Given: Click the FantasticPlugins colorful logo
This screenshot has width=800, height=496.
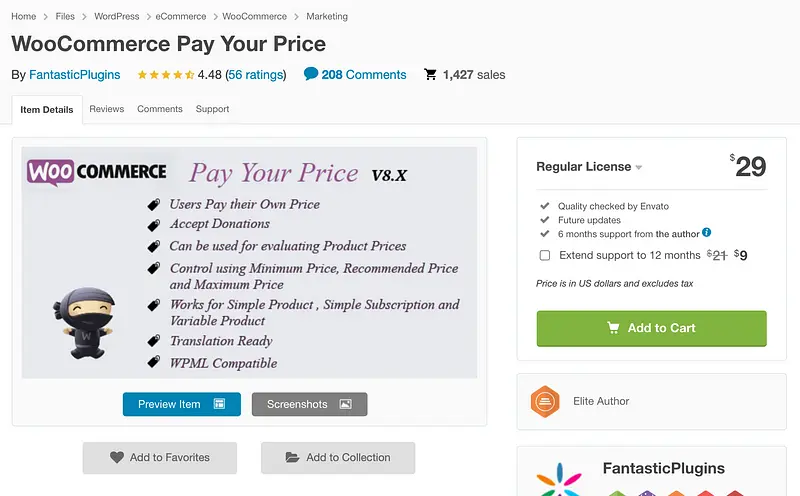Looking at the screenshot, I should [558, 479].
